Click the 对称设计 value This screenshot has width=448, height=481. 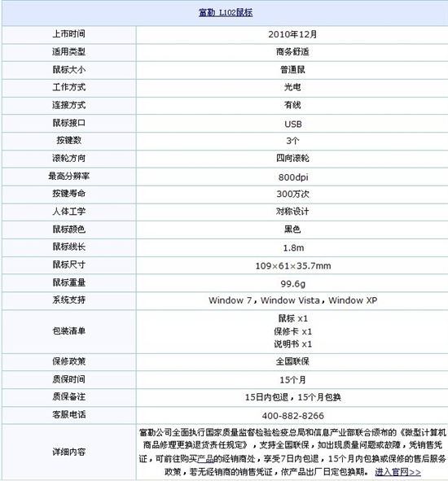point(292,211)
